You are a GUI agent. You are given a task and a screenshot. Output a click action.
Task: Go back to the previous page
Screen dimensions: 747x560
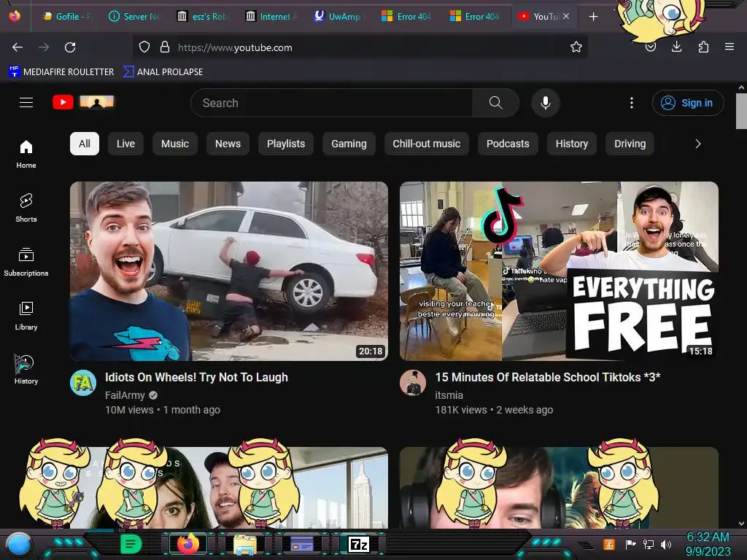click(x=18, y=47)
